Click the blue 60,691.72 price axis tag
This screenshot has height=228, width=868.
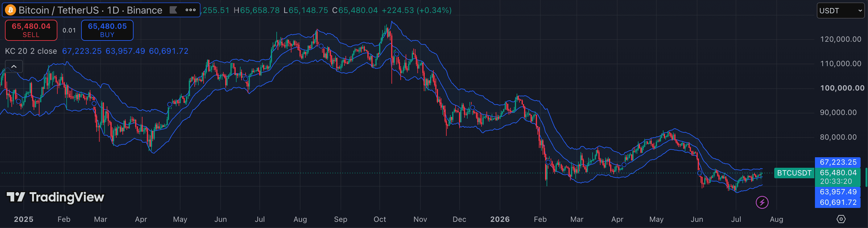pos(838,202)
